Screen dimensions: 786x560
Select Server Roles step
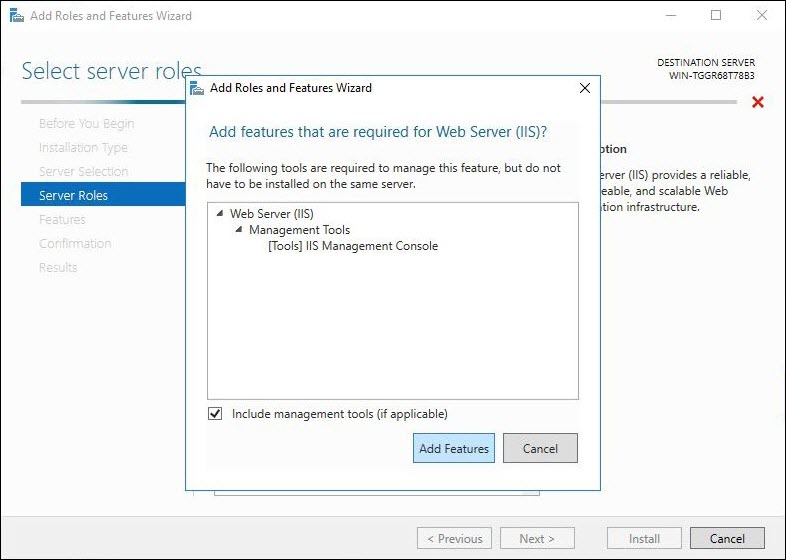(103, 195)
